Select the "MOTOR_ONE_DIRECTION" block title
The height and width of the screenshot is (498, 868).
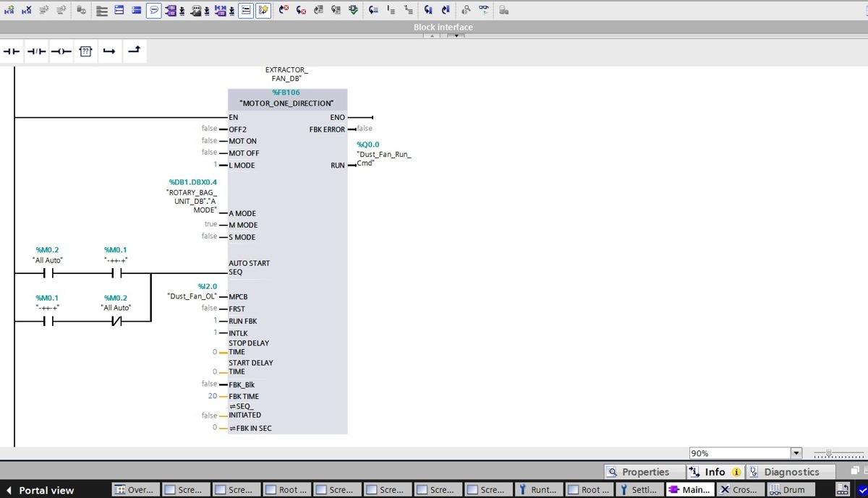point(286,103)
